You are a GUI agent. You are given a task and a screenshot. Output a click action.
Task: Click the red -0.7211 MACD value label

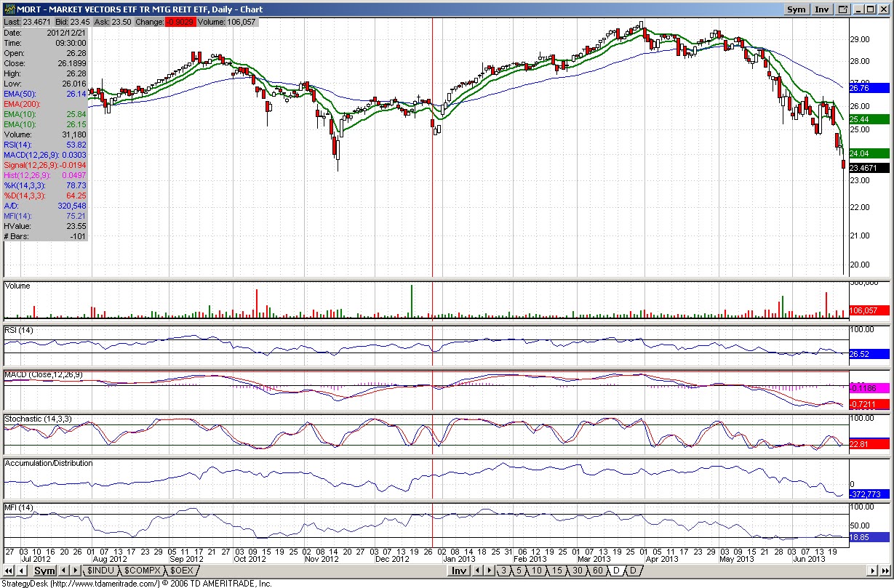pyautogui.click(x=869, y=403)
